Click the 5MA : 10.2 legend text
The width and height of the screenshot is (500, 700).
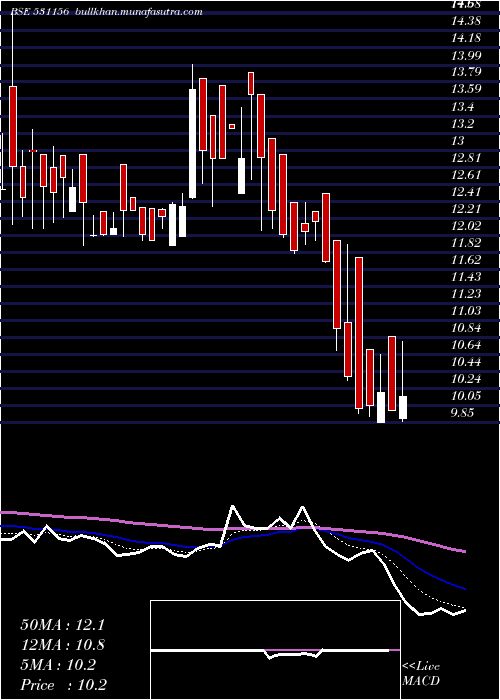click(x=58, y=665)
